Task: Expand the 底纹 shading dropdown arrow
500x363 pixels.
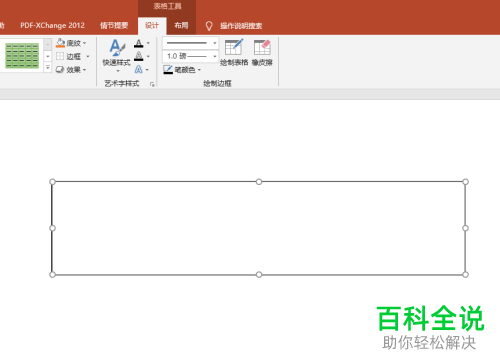Action: coord(85,43)
